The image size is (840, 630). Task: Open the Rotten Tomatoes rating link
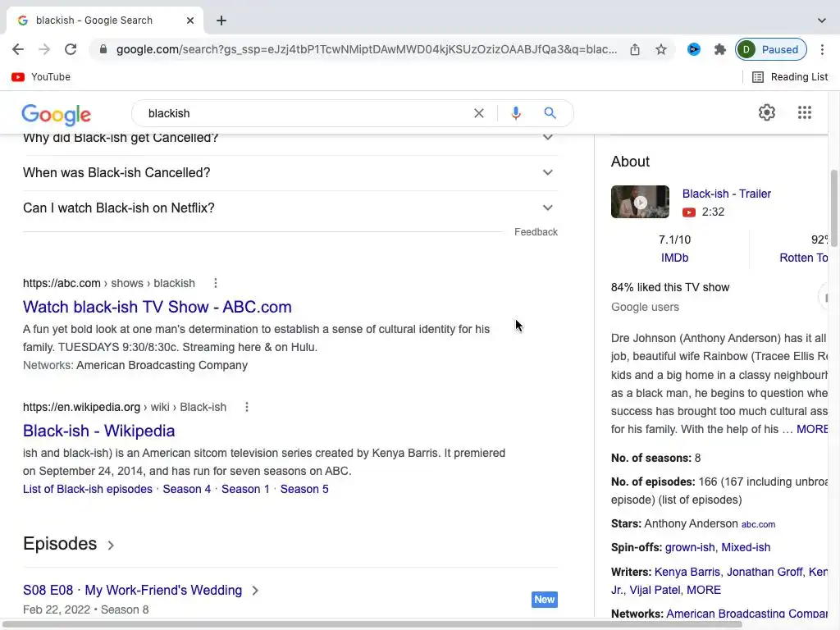pyautogui.click(x=803, y=258)
